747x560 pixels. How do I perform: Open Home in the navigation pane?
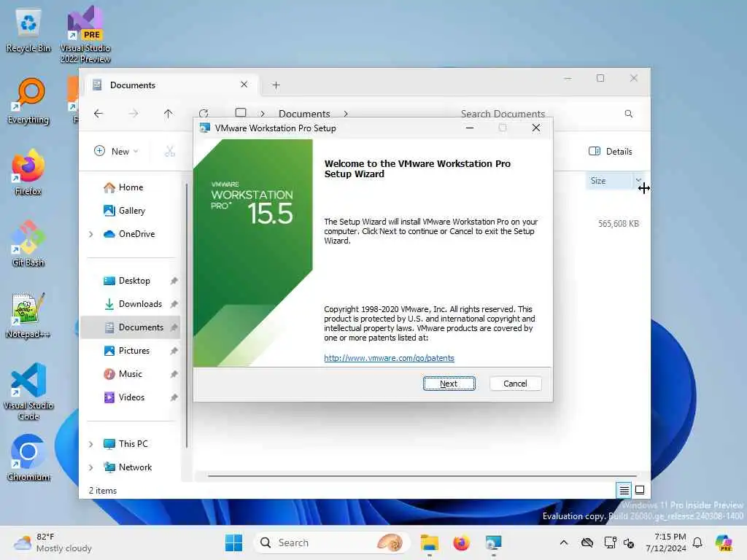[131, 187]
